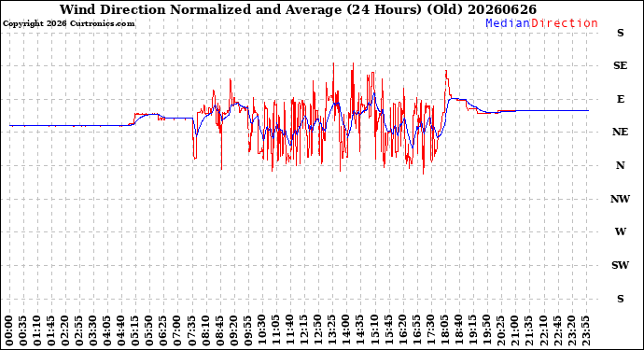Click the 11:40 time label

pyautogui.click(x=290, y=330)
